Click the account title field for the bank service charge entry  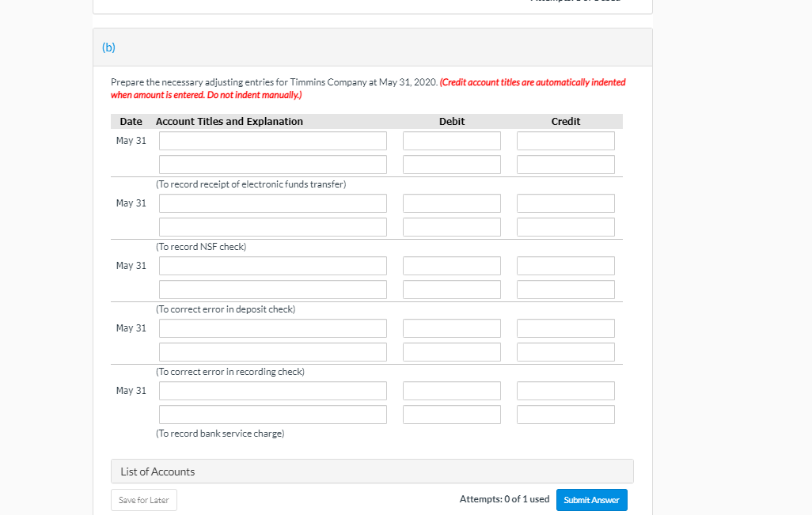coord(272,390)
